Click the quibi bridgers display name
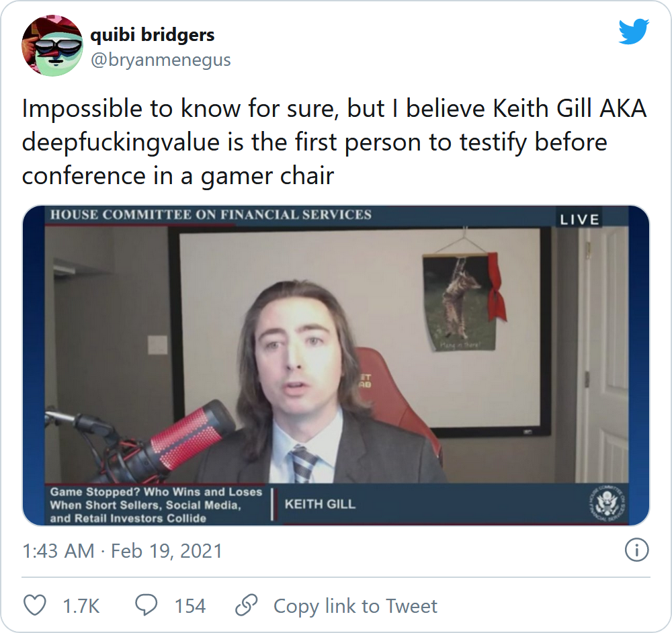 152,35
